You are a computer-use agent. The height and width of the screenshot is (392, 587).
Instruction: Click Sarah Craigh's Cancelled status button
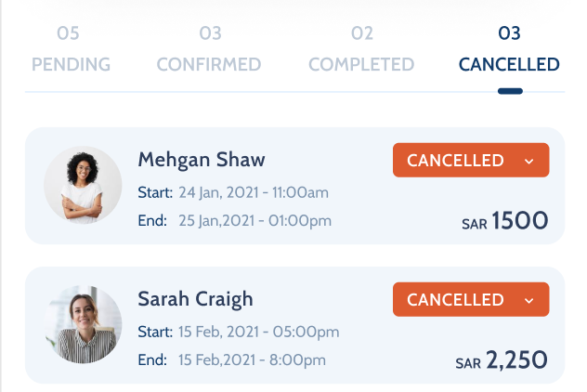pos(456,299)
